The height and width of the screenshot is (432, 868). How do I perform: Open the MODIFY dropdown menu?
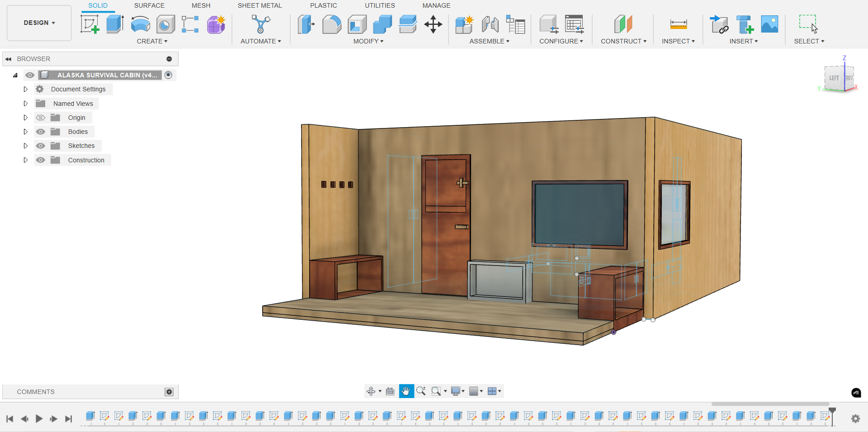click(368, 41)
